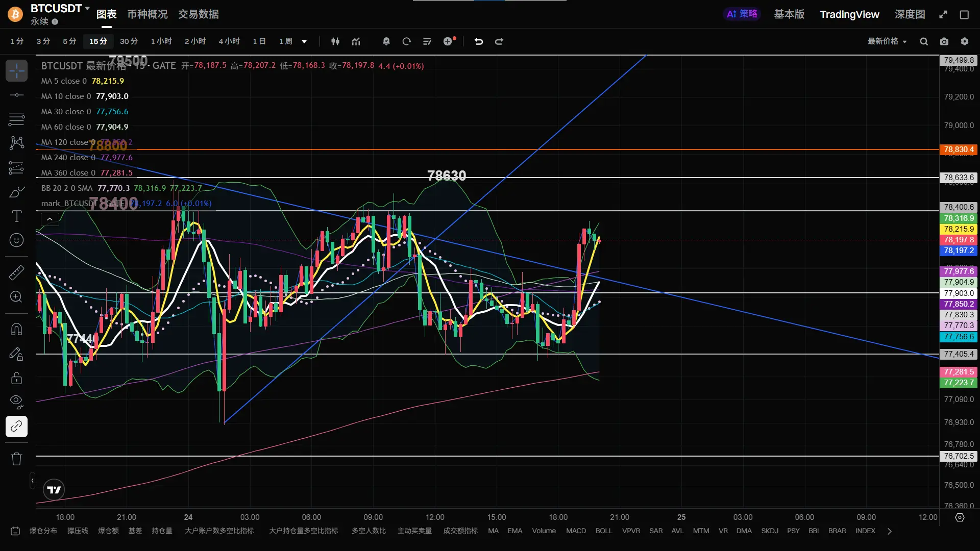Viewport: 980px width, 551px height.
Task: Select the 1小时 timeframe
Action: [x=161, y=41]
